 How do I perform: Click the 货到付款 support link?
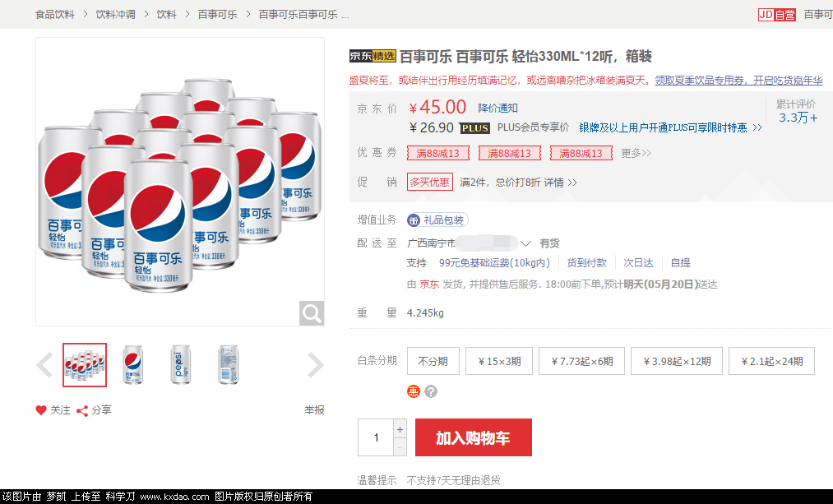(x=586, y=263)
